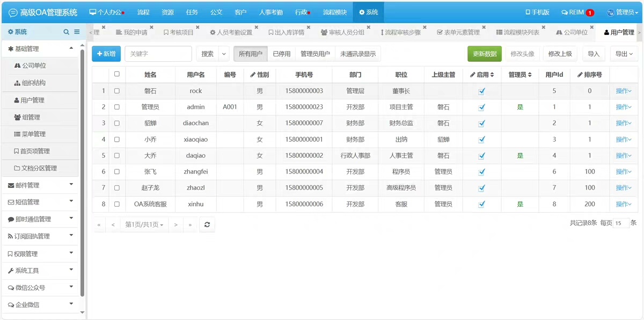The image size is (644, 320).
Task: Select checkbox for row 貂蝉
Action: tap(117, 123)
